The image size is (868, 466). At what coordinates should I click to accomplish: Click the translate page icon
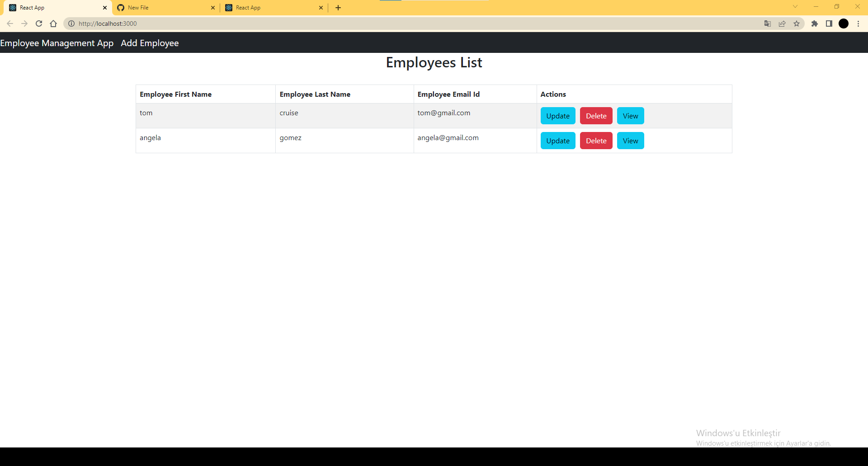(x=767, y=24)
